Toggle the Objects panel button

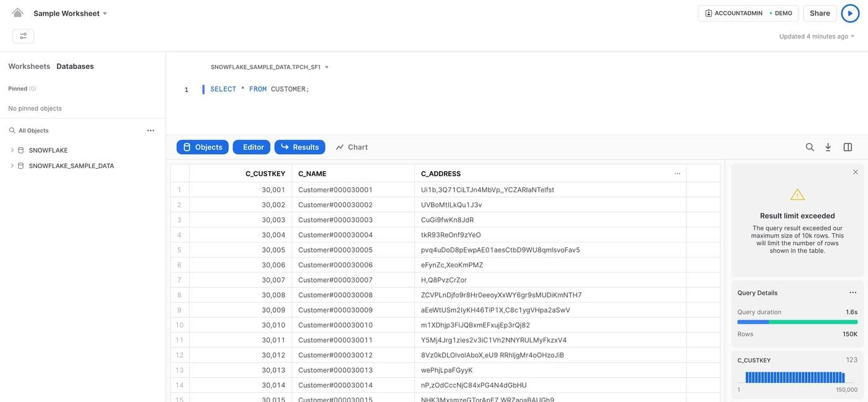202,147
